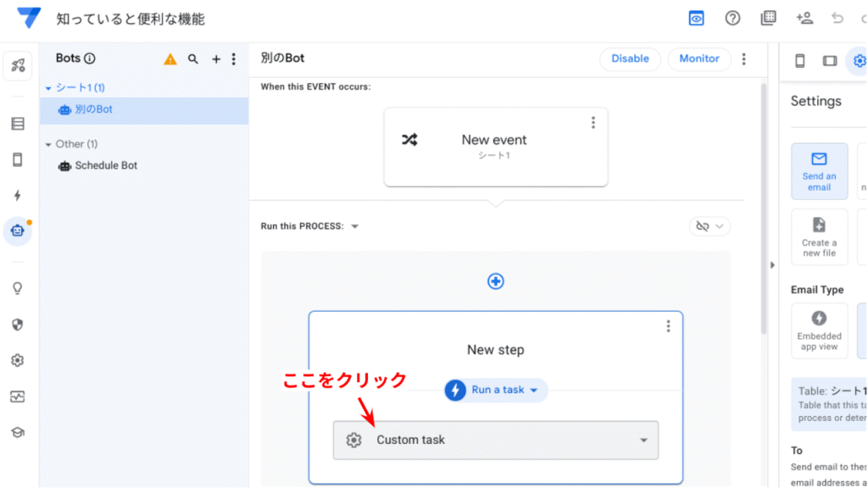The image size is (868, 488).
Task: Open the 別のBot header three-dot menu
Action: (x=744, y=58)
